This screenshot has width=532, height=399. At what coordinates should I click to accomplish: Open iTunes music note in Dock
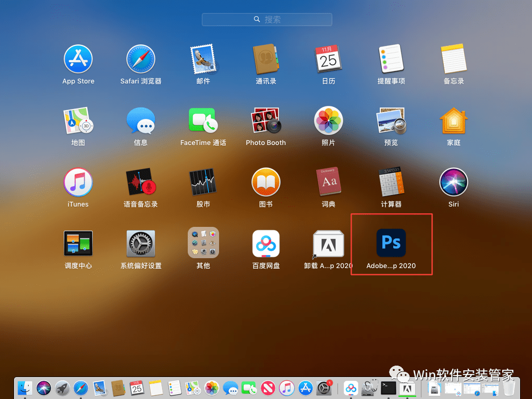287,388
